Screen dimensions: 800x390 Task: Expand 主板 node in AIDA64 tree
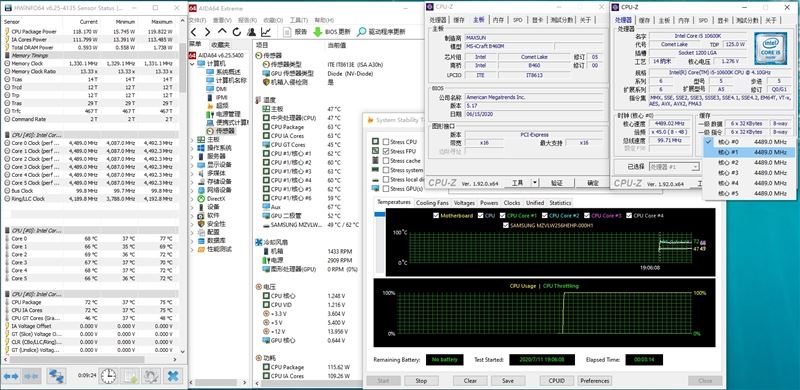pyautogui.click(x=192, y=139)
